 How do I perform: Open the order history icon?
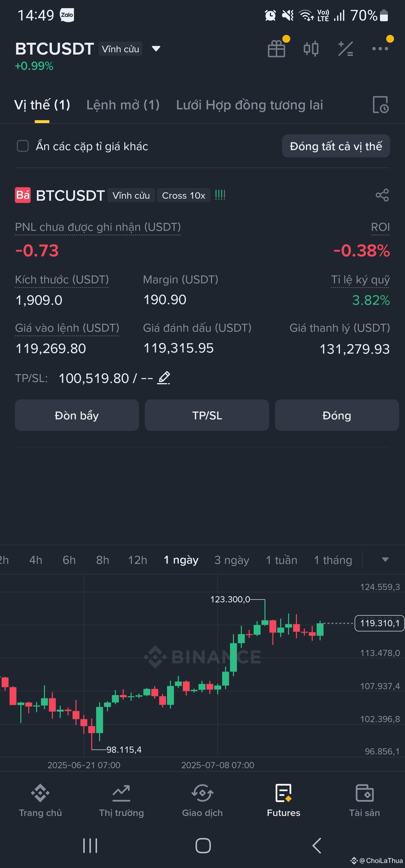tap(381, 105)
